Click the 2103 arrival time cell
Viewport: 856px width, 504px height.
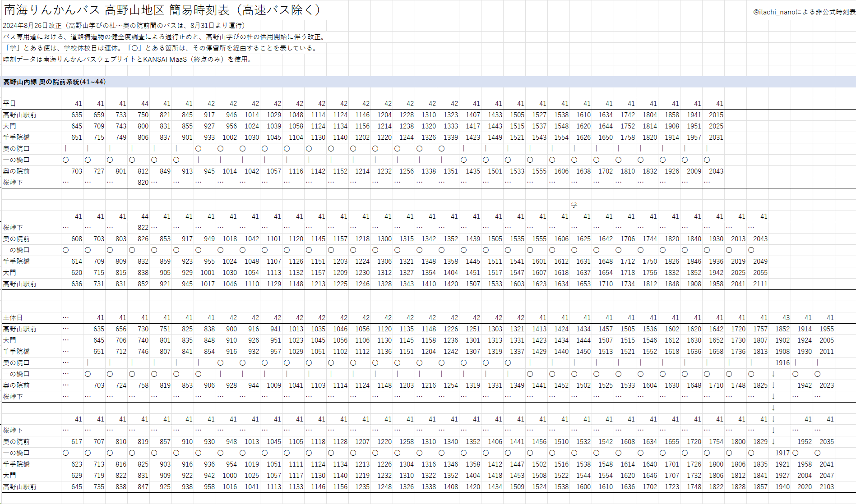(x=826, y=487)
